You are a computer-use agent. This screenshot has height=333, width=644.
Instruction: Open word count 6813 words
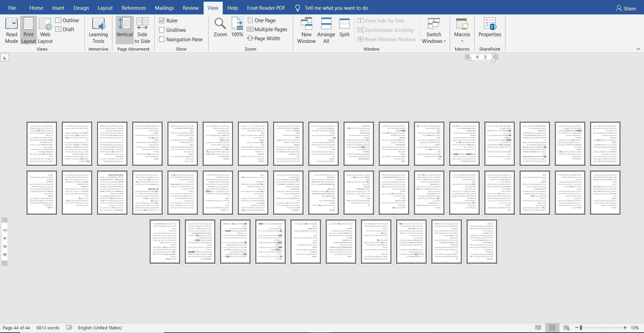tap(48, 328)
